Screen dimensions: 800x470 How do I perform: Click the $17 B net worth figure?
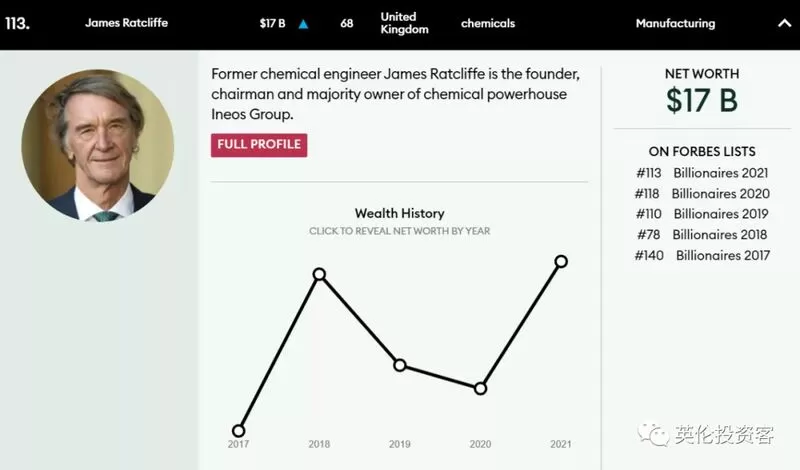pyautogui.click(x=702, y=100)
